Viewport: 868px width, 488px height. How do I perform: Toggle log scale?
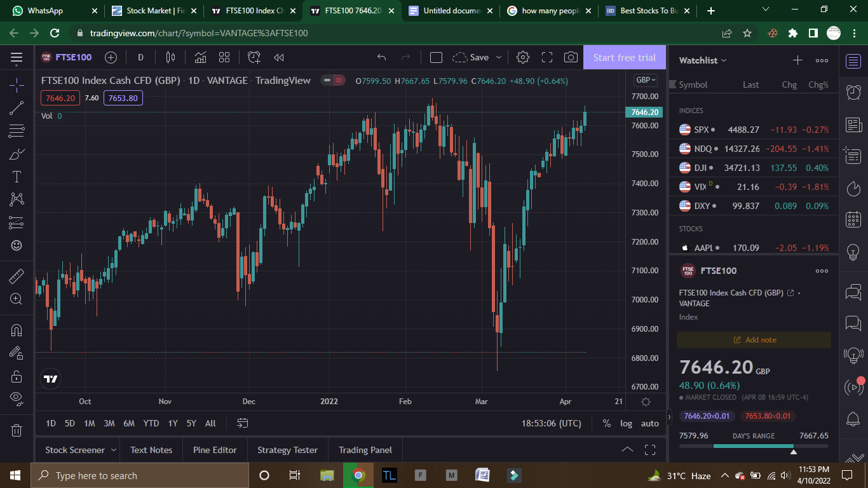coord(627,423)
